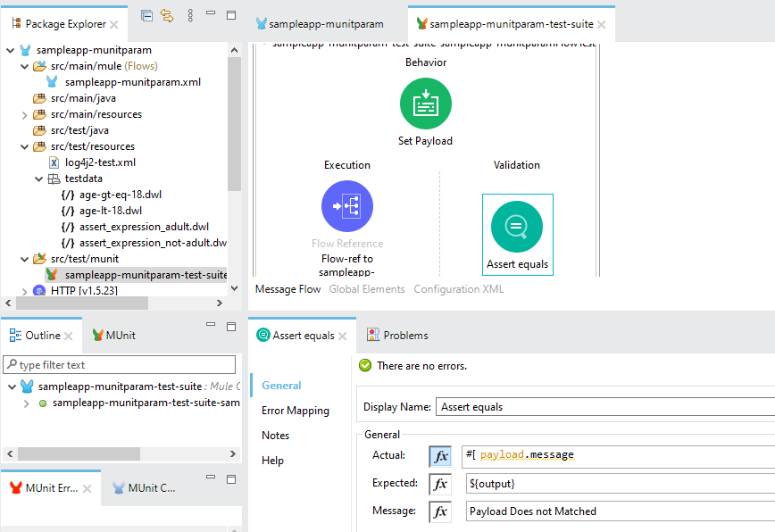Collapse sampleapp-munitparam-test-suite in Outline
This screenshot has width=775, height=532.
12,387
